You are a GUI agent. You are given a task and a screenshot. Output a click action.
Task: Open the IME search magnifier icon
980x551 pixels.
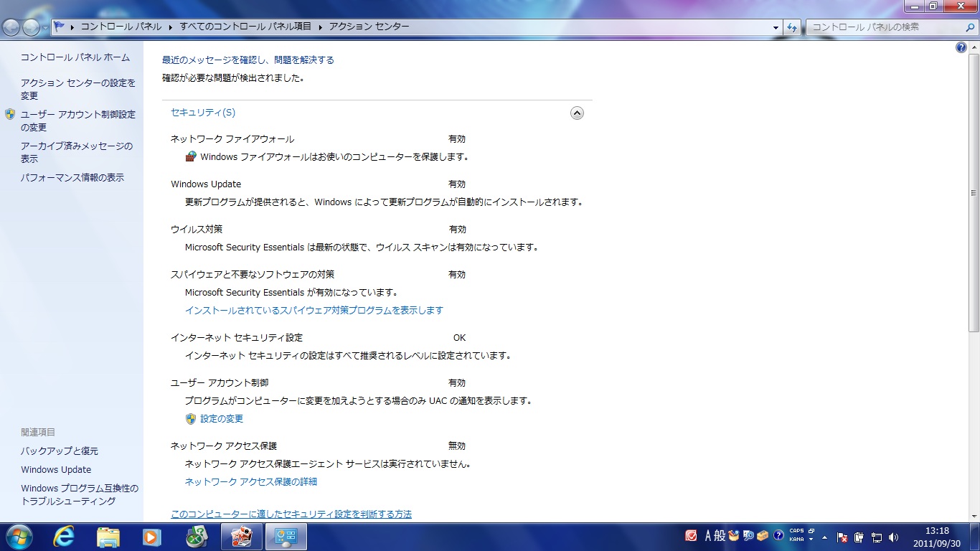tap(748, 536)
